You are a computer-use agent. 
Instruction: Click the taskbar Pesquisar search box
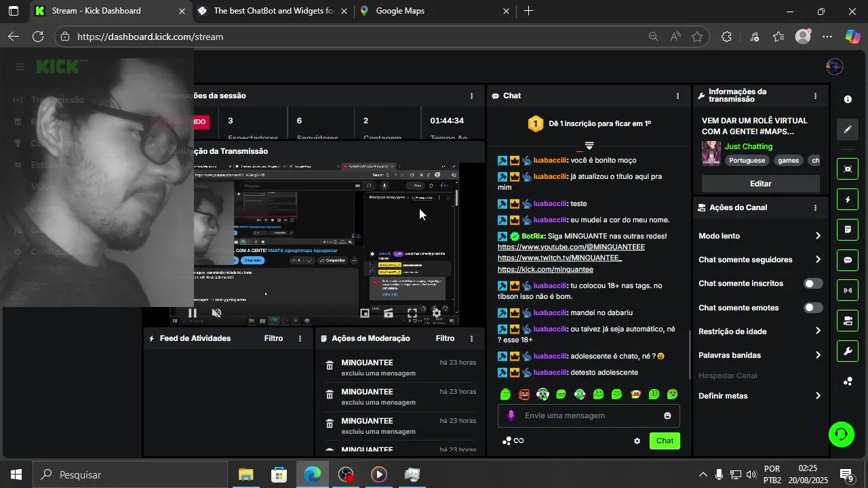[130, 474]
